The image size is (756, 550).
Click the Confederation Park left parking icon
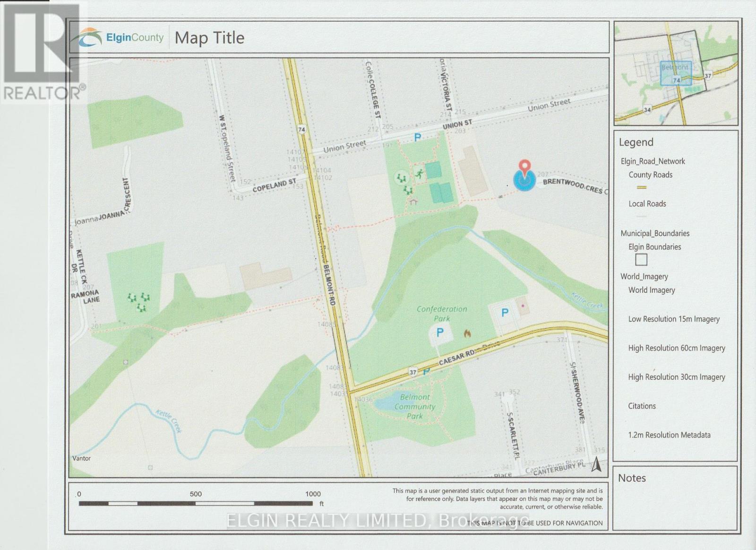tap(440, 332)
